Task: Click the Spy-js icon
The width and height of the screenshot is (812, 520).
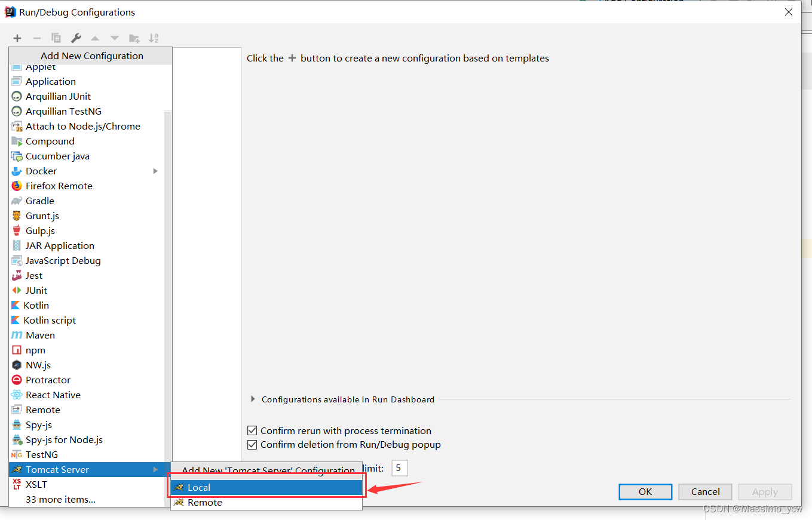Action: click(x=17, y=424)
